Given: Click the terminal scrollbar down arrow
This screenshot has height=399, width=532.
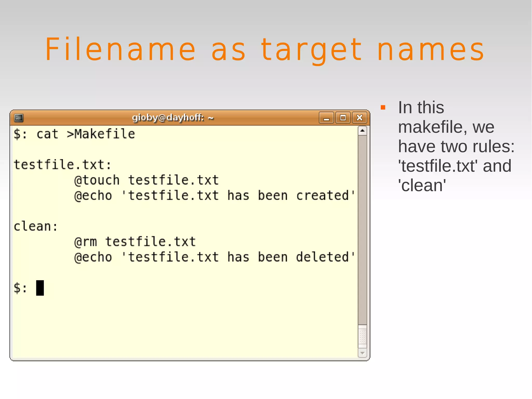Looking at the screenshot, I should tap(362, 353).
